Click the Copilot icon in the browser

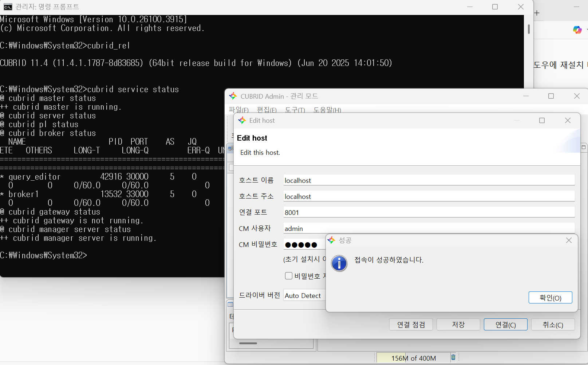coord(577,30)
